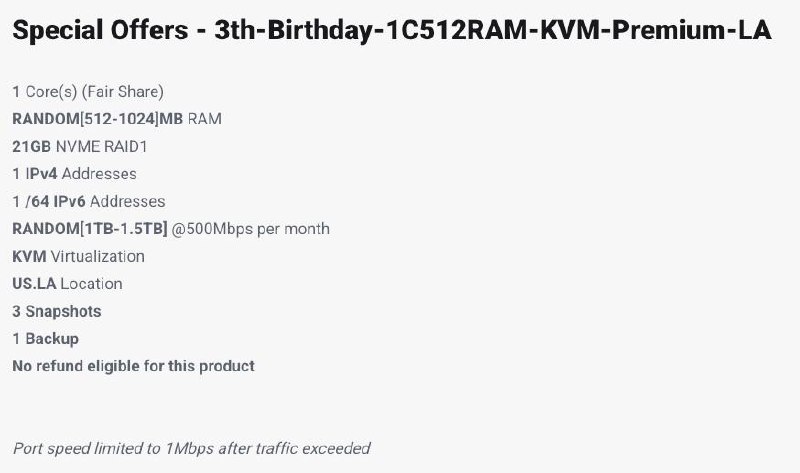This screenshot has width=800, height=473.
Task: Select the 21GB NVME RAID1 line
Action: coord(82,146)
